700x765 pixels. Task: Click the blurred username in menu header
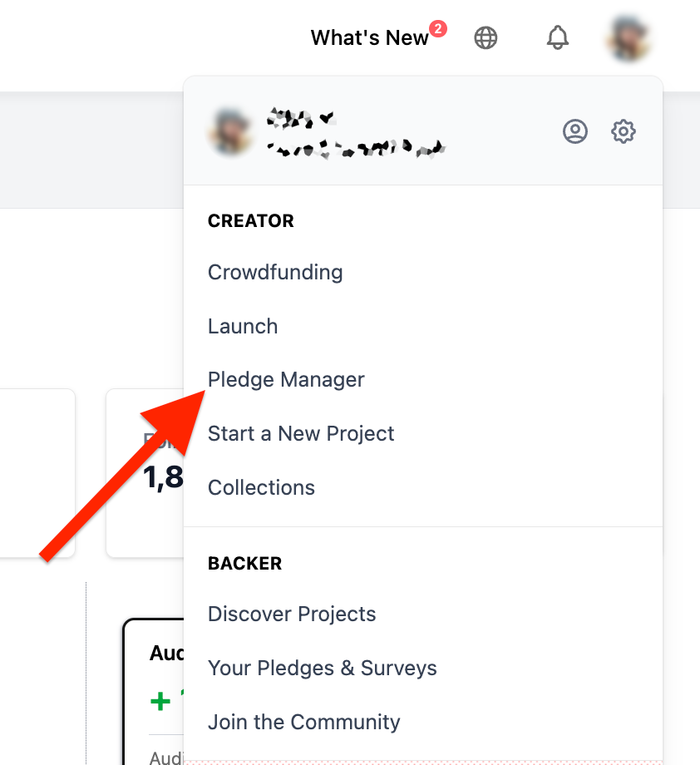pos(353,133)
